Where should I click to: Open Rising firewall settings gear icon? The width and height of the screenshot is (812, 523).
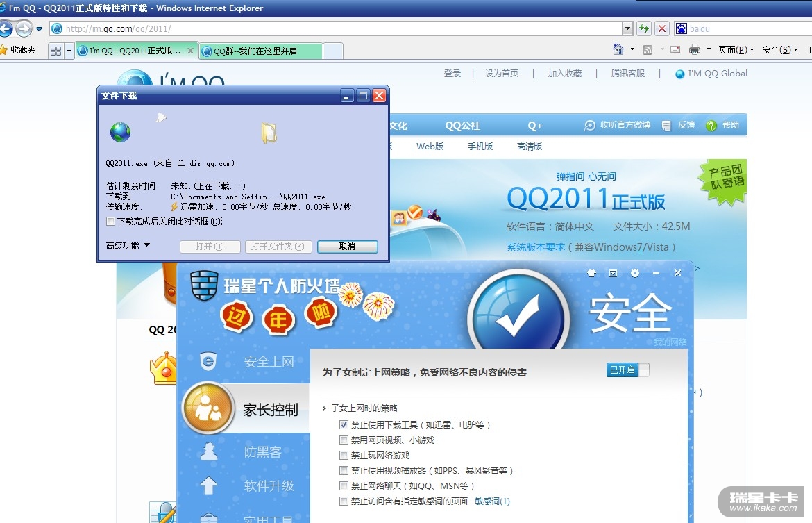[x=635, y=273]
